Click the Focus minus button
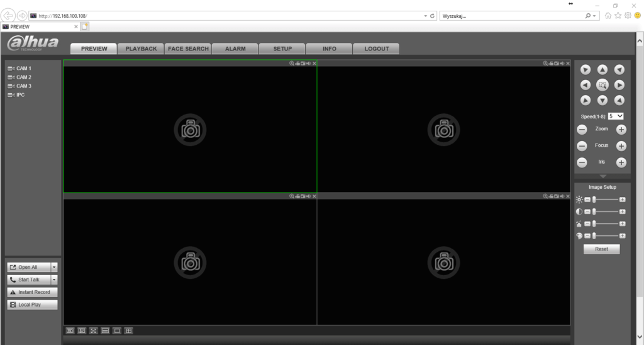644x345 pixels. pos(582,146)
